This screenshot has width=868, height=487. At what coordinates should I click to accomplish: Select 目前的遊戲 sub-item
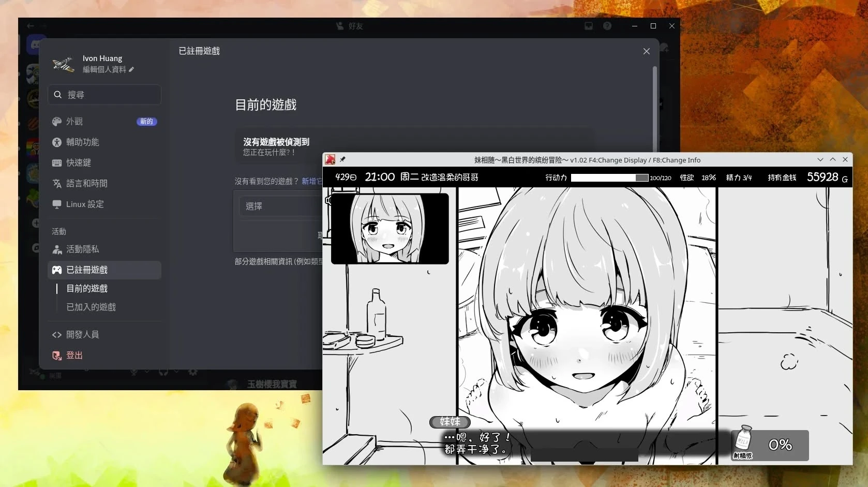coord(87,288)
